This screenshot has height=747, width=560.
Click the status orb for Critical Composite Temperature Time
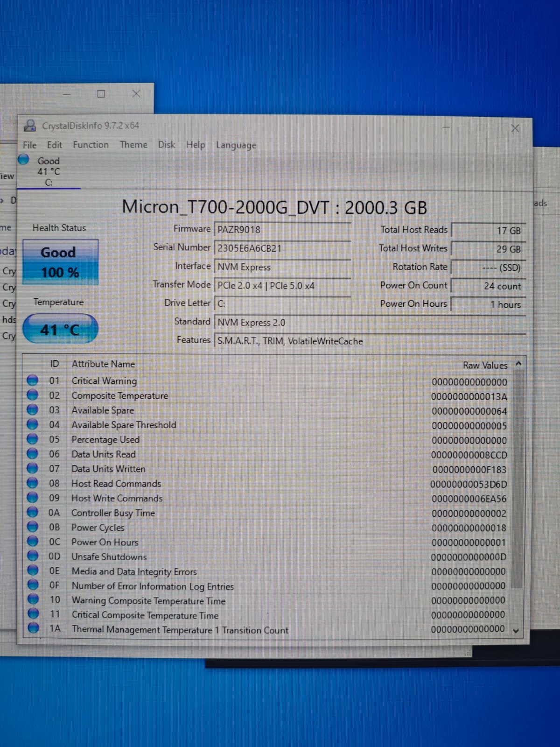click(33, 613)
